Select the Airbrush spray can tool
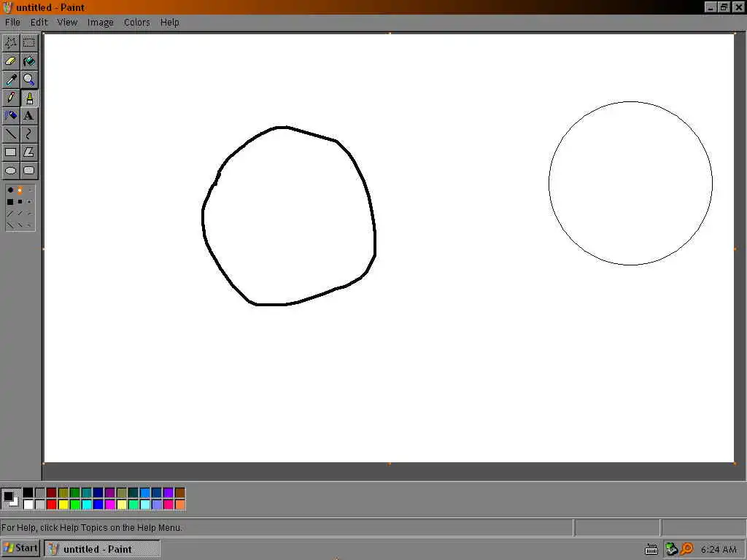 click(11, 116)
